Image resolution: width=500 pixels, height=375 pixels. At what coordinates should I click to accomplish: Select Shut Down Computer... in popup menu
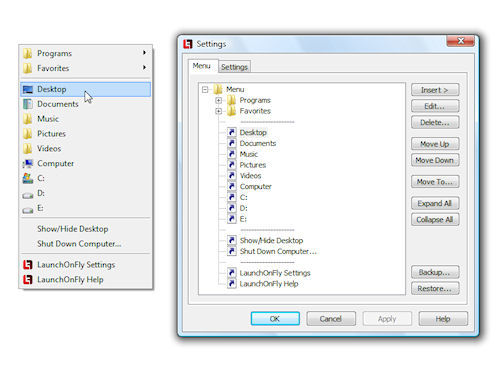(86, 244)
